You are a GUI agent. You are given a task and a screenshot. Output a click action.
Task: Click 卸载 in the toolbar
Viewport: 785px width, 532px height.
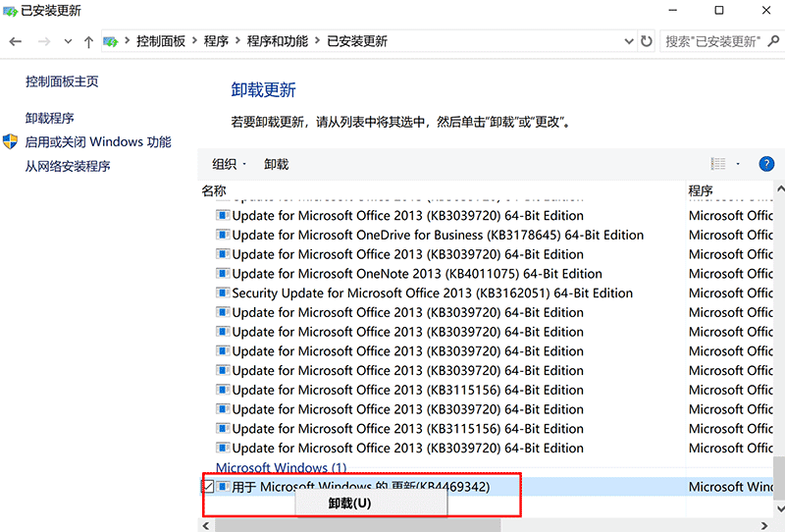click(x=277, y=164)
